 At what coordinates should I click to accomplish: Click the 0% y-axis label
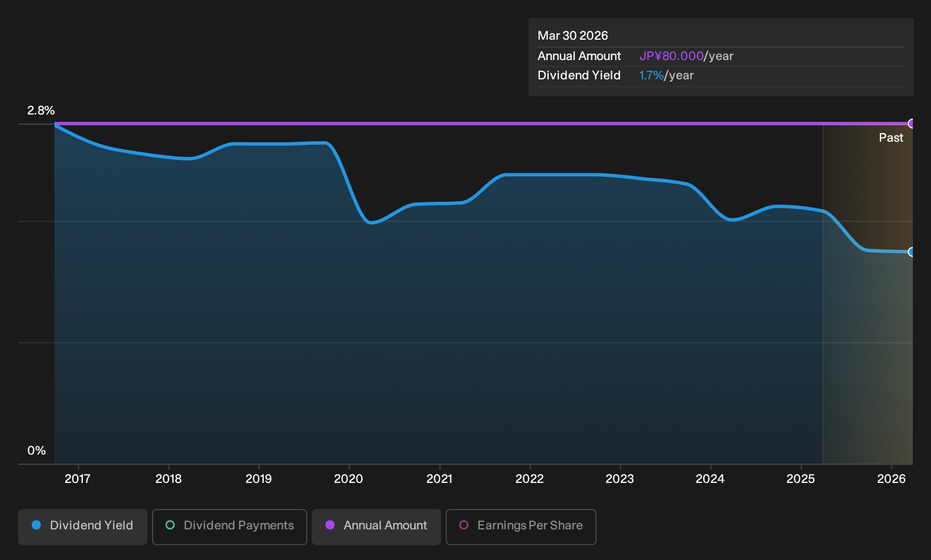pos(36,451)
